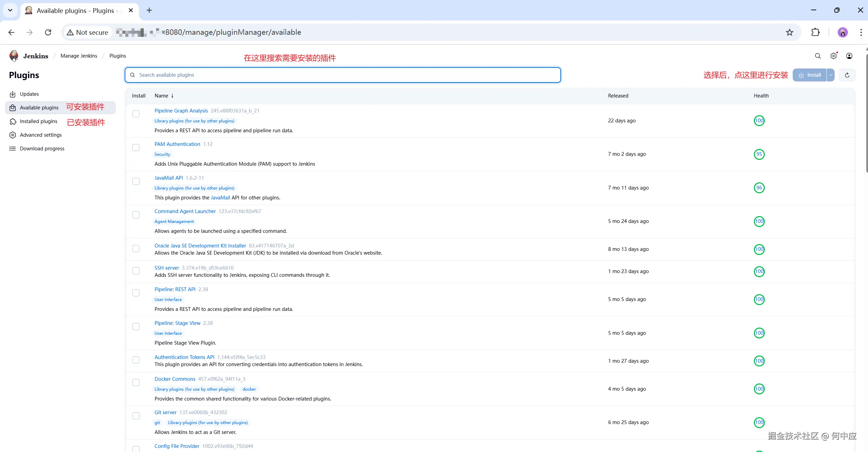Screen dimensions: 868x452
Task: Click the health score 95 badge
Action: pyautogui.click(x=759, y=154)
